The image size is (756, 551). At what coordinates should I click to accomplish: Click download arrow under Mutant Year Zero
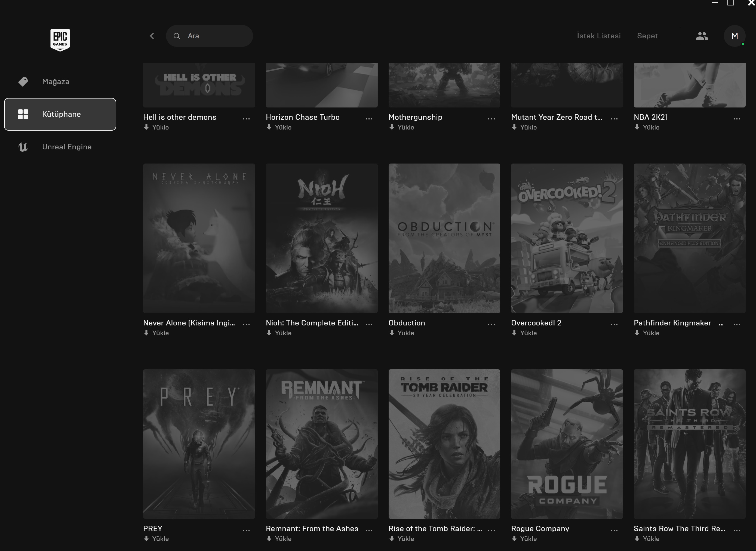[514, 127]
